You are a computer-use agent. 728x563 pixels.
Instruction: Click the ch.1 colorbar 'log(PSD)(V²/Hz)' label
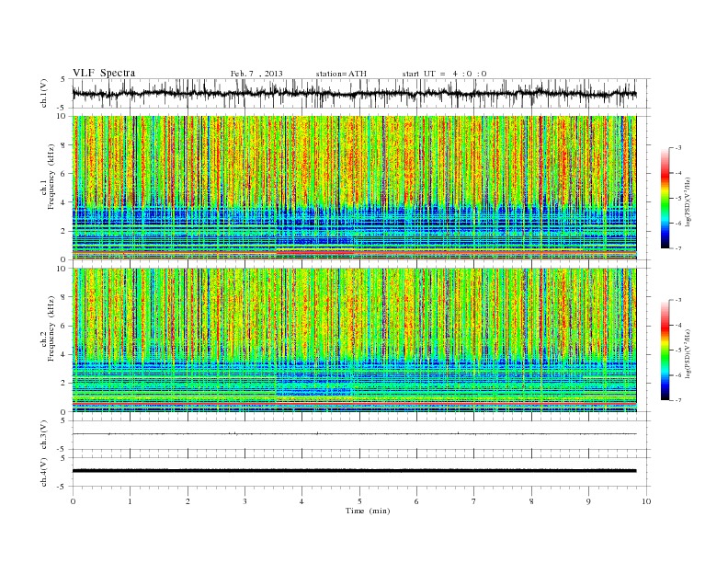(x=688, y=201)
